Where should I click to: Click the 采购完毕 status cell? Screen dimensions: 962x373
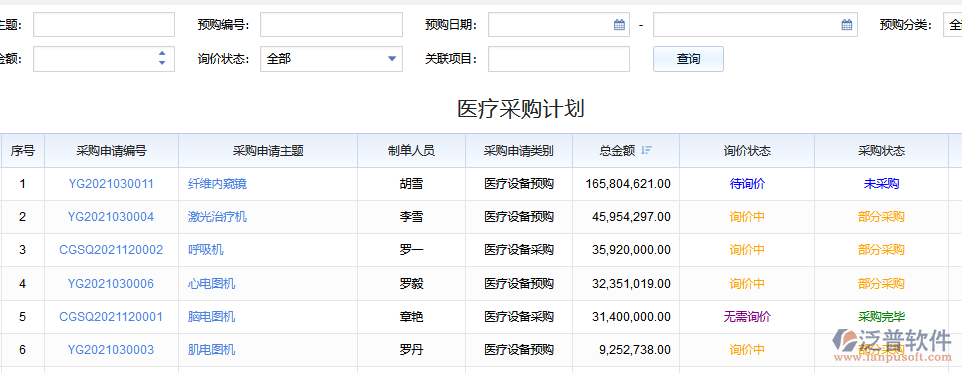pos(882,317)
